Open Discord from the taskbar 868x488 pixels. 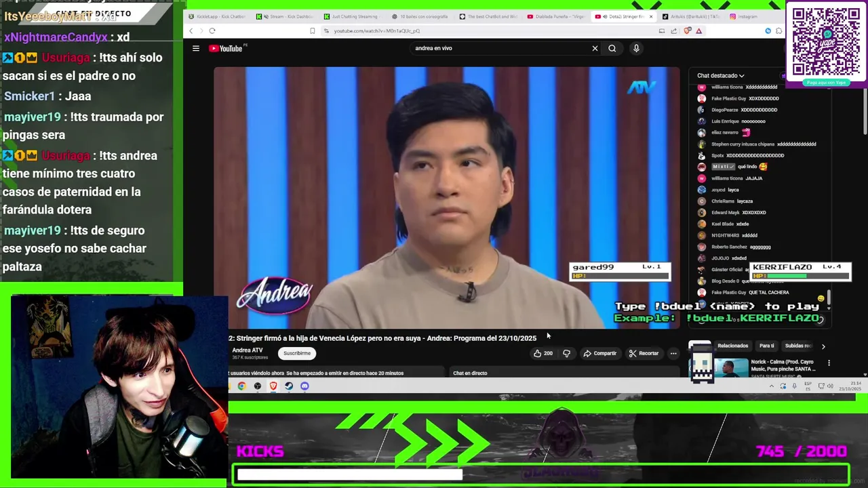[x=304, y=386]
